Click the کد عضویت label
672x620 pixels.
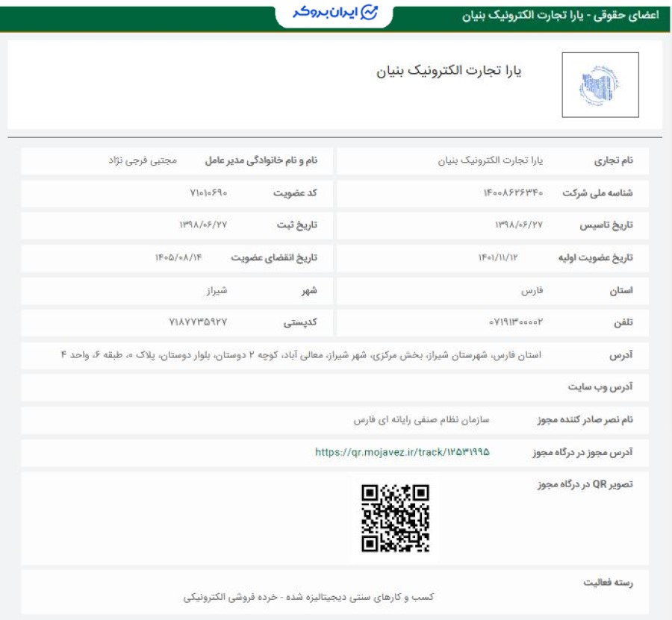(x=295, y=193)
